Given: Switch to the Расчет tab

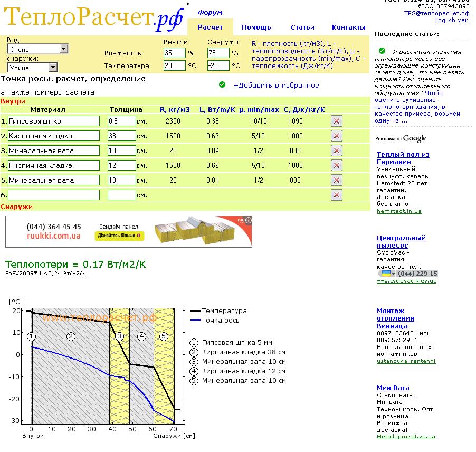Looking at the screenshot, I should click(x=210, y=27).
